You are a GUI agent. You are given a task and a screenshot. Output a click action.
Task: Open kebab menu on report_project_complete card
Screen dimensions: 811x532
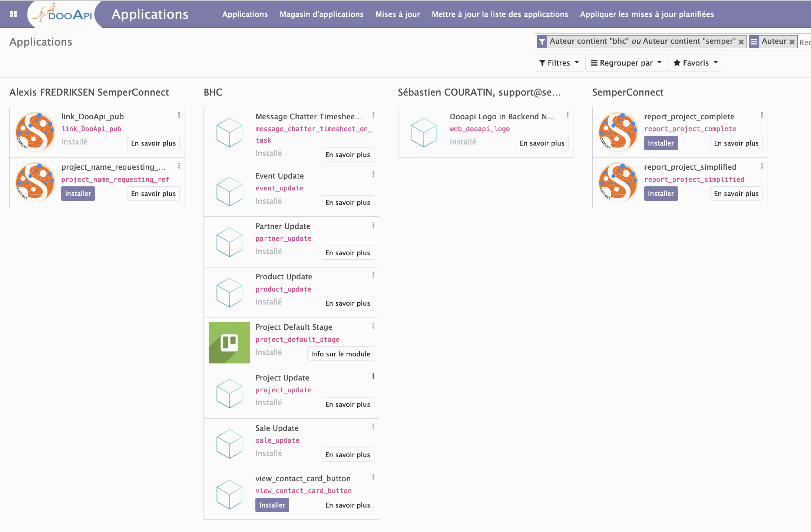coord(762,116)
